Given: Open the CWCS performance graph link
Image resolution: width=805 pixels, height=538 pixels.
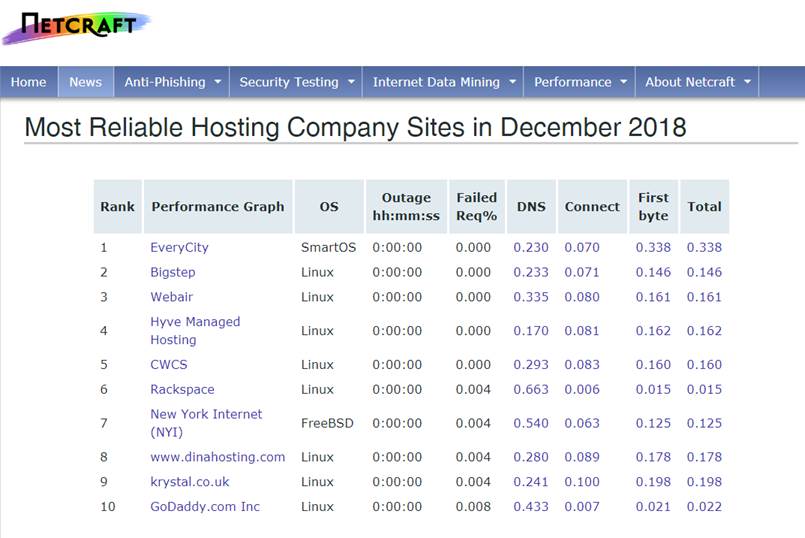Looking at the screenshot, I should tap(168, 364).
